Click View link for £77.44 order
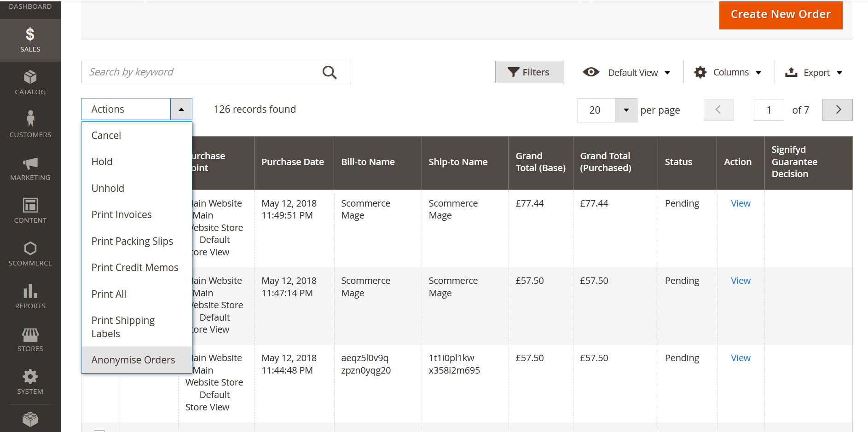868x432 pixels. click(740, 203)
